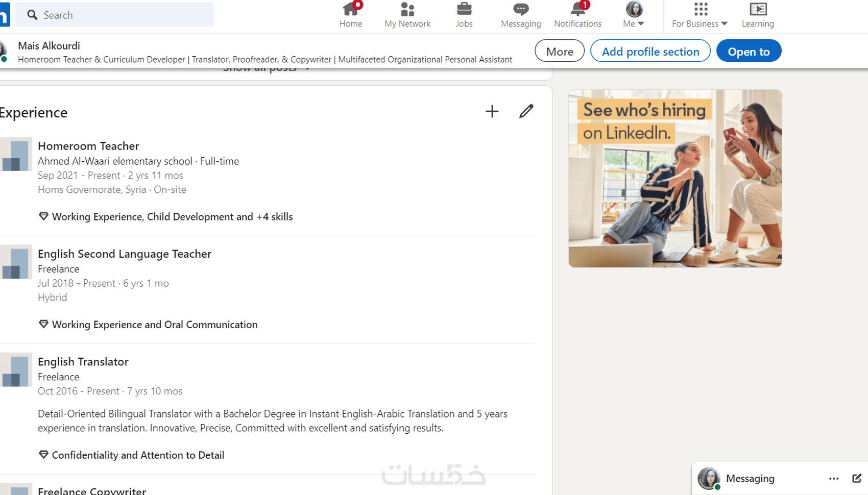Open messaging options three-dot icon
The height and width of the screenshot is (495, 868).
click(x=834, y=479)
